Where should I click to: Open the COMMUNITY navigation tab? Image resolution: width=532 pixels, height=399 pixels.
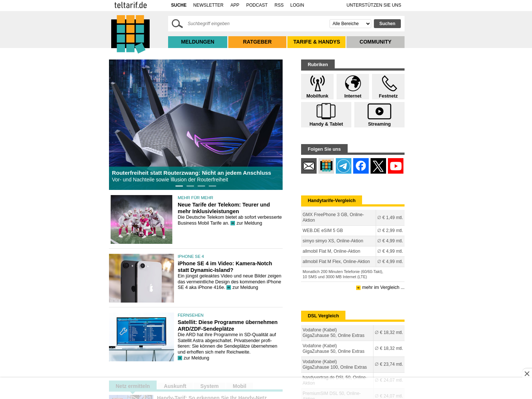375,42
